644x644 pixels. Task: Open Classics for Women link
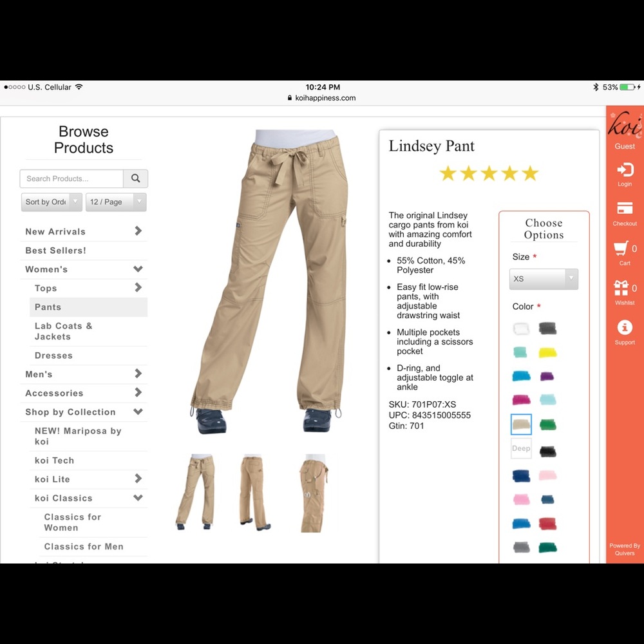click(x=73, y=522)
